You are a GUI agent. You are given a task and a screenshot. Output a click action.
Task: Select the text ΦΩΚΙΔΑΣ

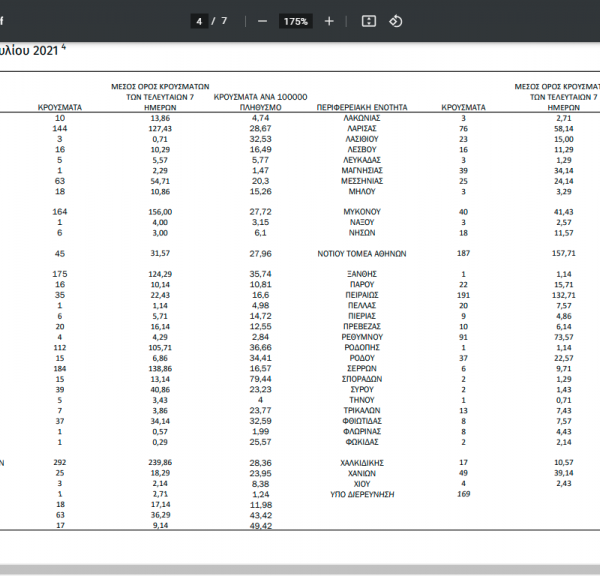(362, 442)
